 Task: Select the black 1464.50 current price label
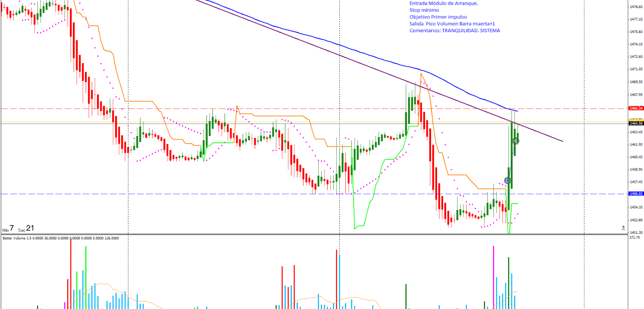pos(636,124)
